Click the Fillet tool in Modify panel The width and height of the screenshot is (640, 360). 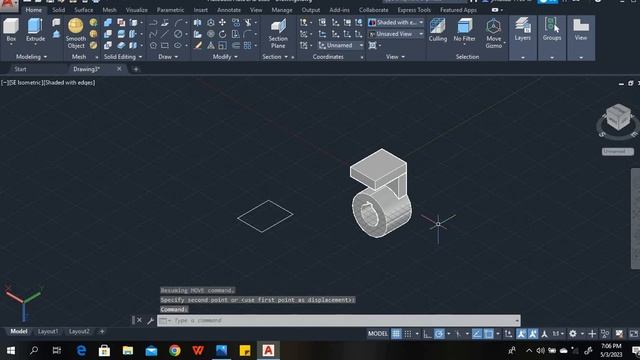click(x=248, y=34)
